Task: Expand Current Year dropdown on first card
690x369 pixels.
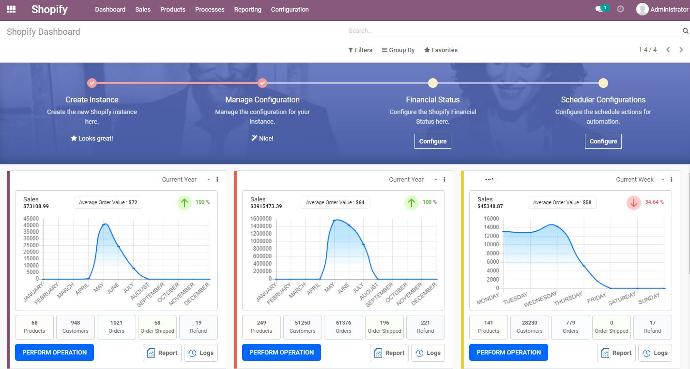Action: pyautogui.click(x=185, y=179)
